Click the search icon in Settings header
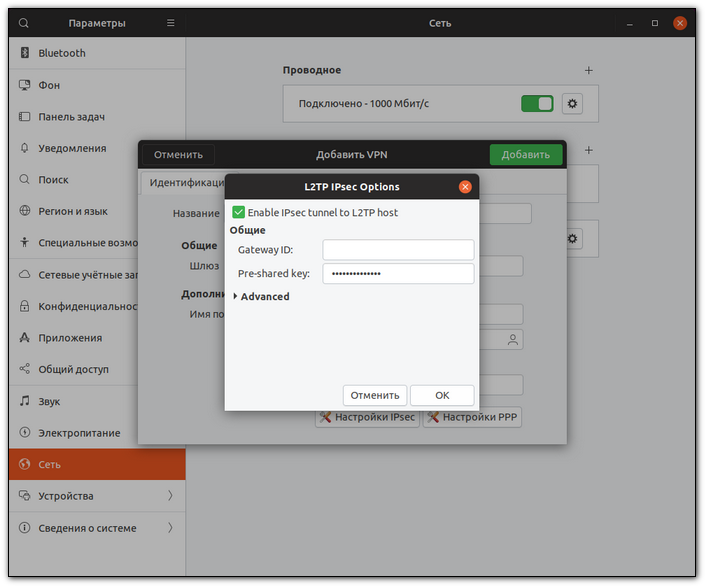Viewport: 705px width, 586px height. point(23,22)
